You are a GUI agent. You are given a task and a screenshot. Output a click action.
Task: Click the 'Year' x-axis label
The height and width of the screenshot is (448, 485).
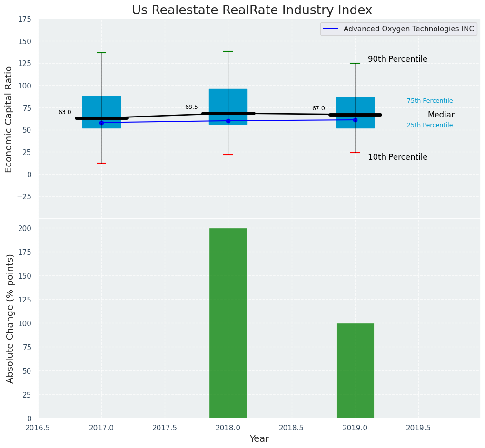click(x=259, y=439)
